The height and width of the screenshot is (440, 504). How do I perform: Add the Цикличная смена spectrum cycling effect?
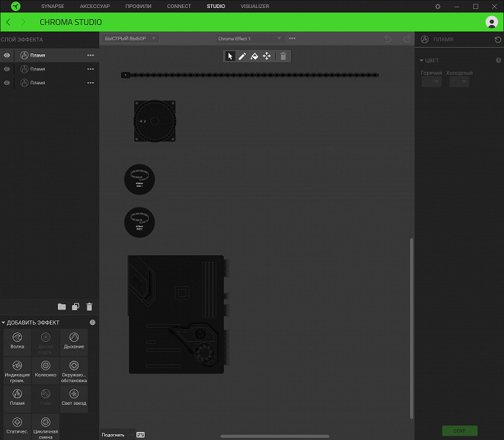point(45,428)
